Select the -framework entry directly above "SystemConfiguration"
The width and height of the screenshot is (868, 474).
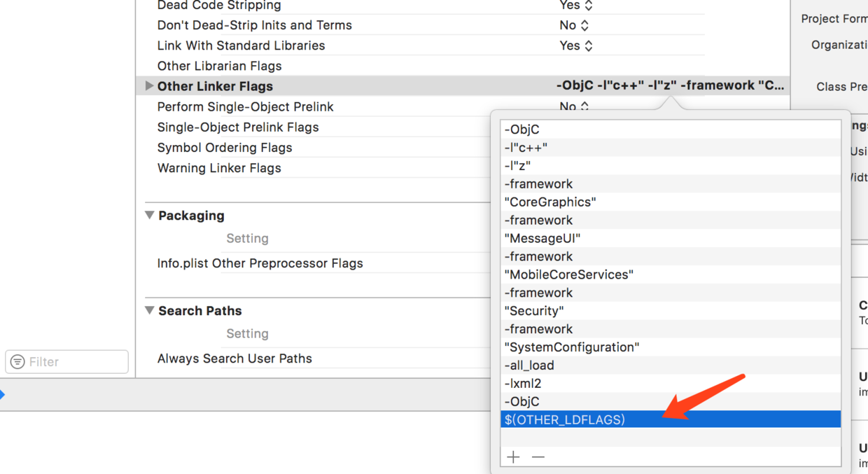tap(671, 329)
